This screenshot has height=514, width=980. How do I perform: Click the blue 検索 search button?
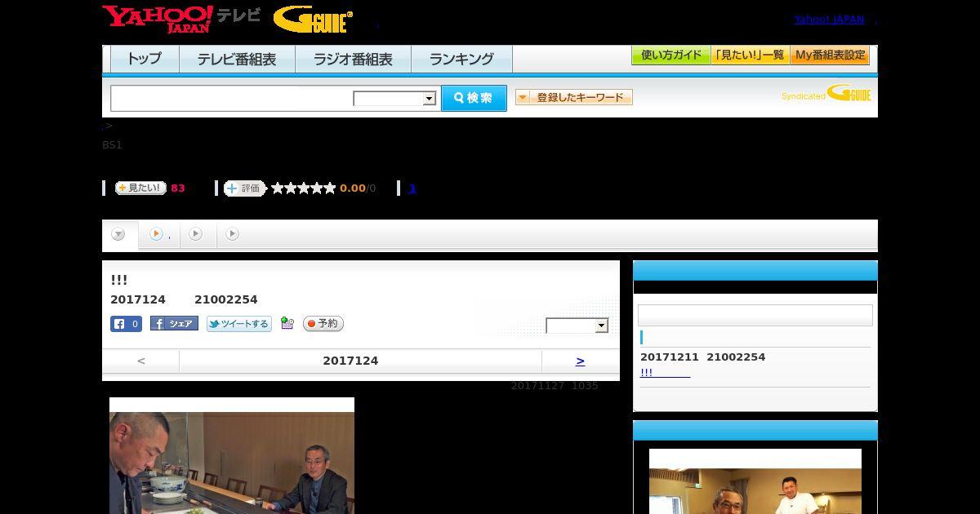coord(474,98)
